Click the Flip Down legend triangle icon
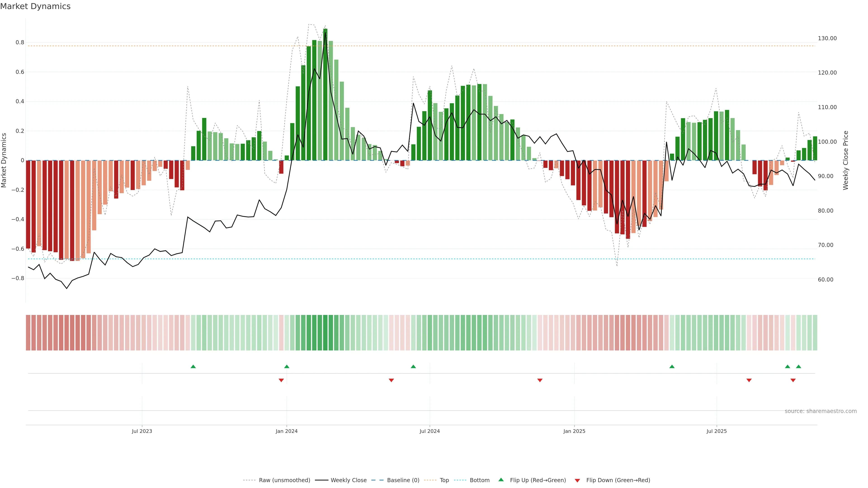This screenshot has height=488, width=868. pos(577,480)
